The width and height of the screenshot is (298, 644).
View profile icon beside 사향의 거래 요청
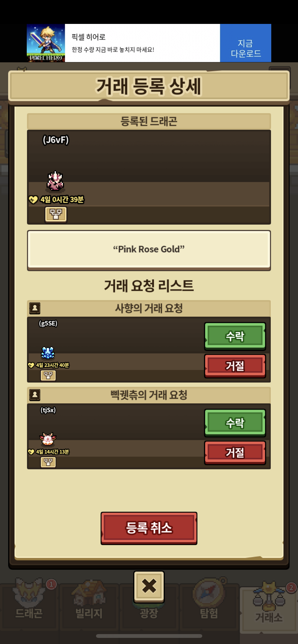[35, 308]
